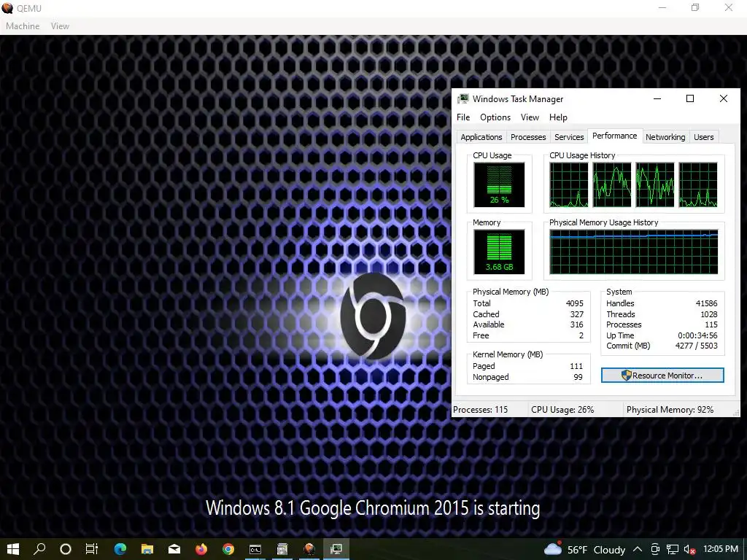Image resolution: width=747 pixels, height=560 pixels.
Task: Switch to the Processes tab
Action: pos(528,137)
